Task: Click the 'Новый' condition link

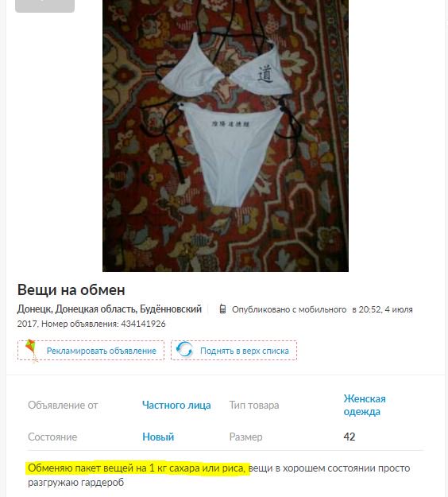Action: tap(158, 437)
